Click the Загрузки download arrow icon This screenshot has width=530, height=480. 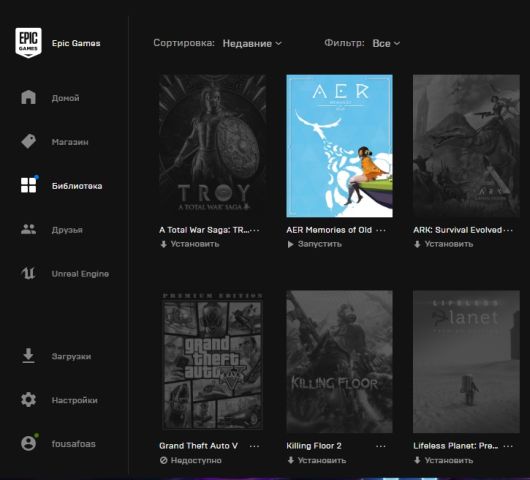coord(28,356)
